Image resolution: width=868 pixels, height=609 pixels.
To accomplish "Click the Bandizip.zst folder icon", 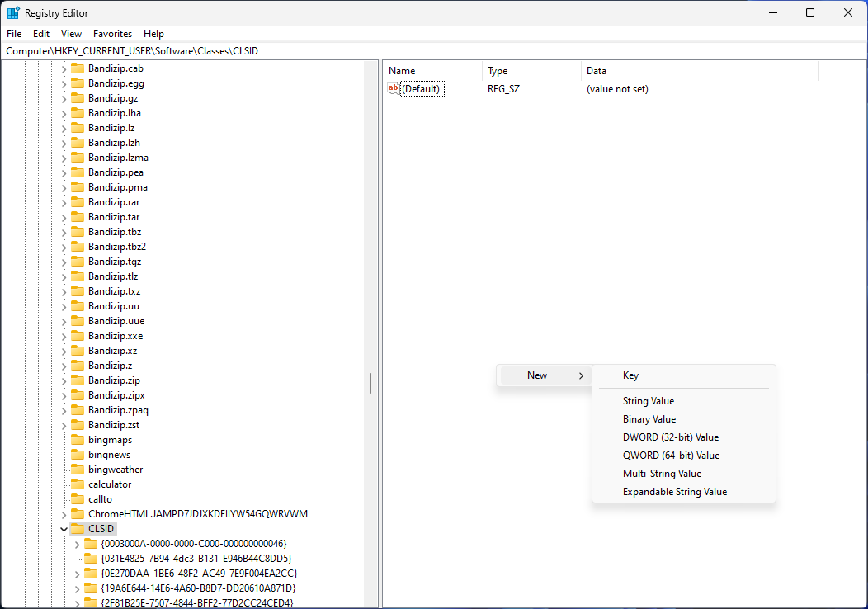I will 78,425.
